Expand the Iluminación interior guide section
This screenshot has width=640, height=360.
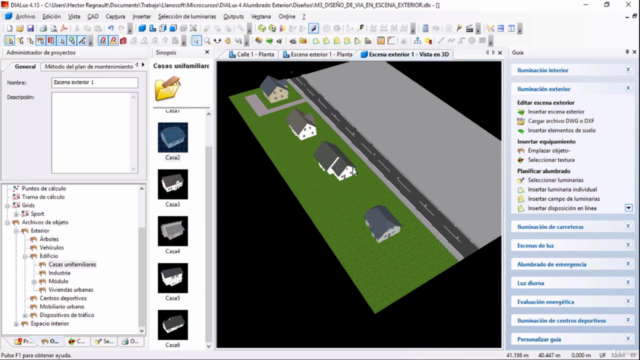click(628, 70)
